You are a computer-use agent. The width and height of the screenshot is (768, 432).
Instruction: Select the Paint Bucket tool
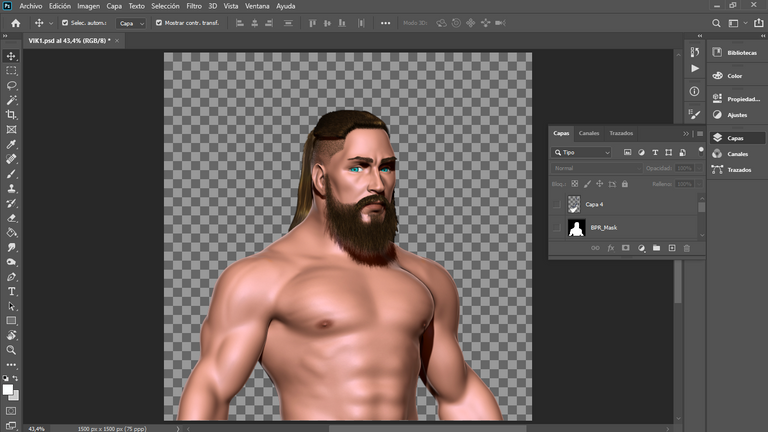click(11, 233)
